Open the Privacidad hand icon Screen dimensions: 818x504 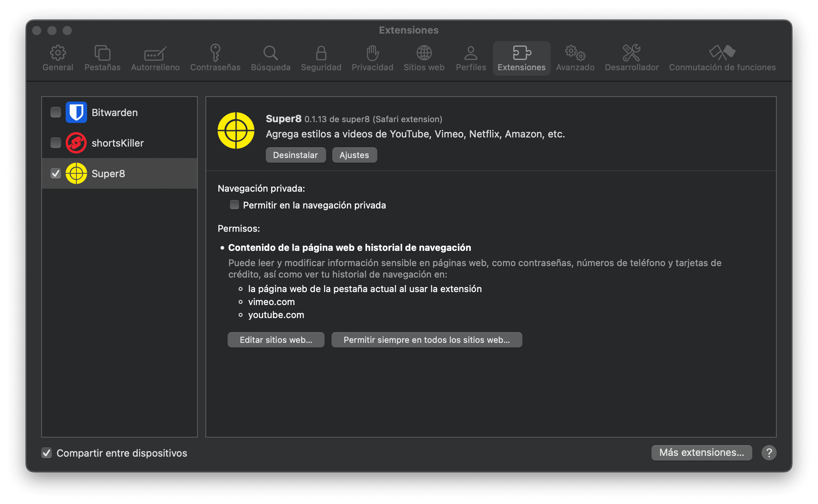[372, 53]
